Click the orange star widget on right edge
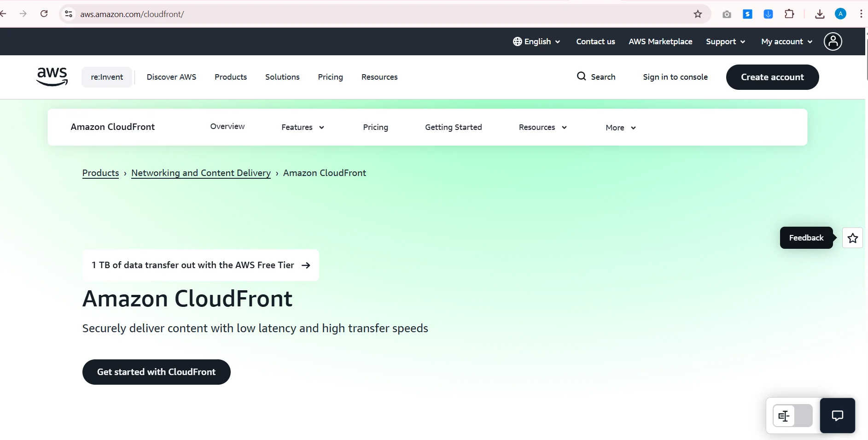The image size is (868, 440). coord(853,238)
